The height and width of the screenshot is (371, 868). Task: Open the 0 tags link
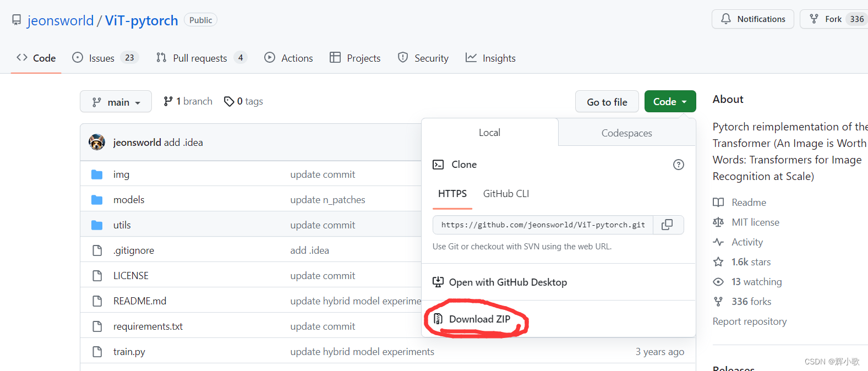(243, 101)
